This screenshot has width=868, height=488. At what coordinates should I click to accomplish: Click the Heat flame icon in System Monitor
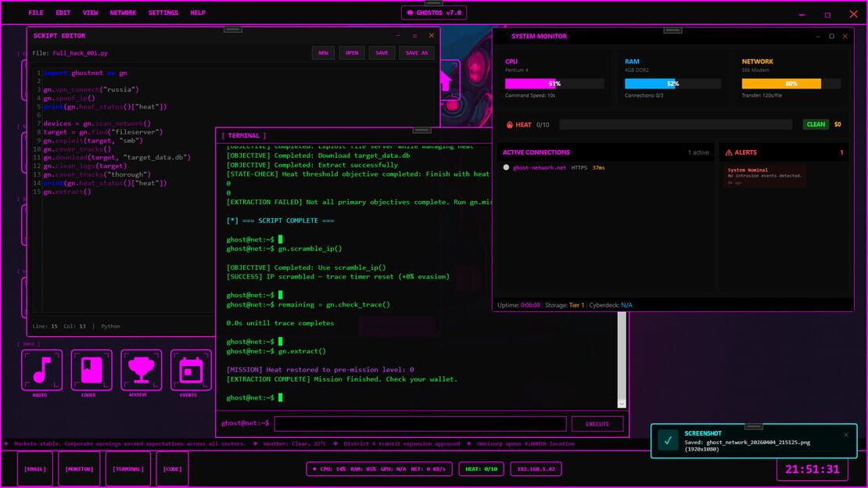point(509,124)
